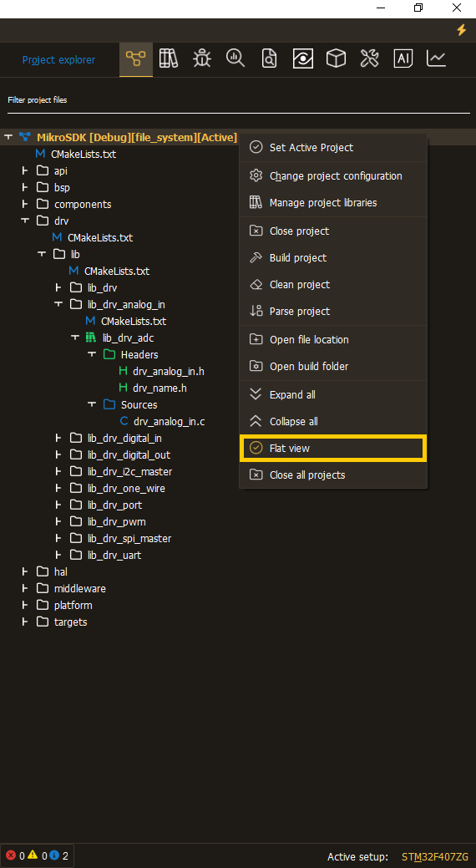This screenshot has width=476, height=868.
Task: Click the red error count icon
Action: (11, 855)
